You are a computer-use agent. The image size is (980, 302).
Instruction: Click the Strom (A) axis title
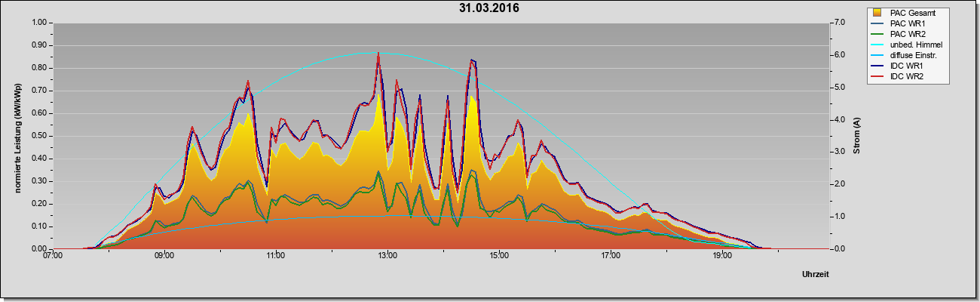pos(857,136)
